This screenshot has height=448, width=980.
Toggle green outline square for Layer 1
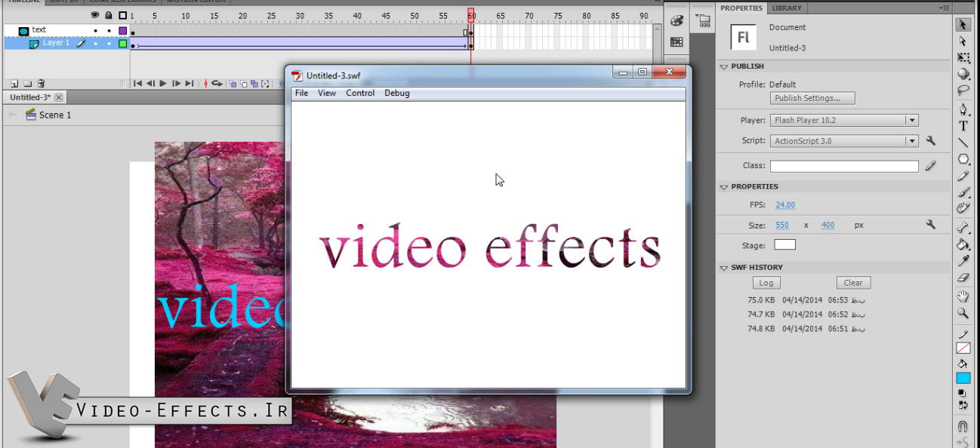(x=123, y=44)
